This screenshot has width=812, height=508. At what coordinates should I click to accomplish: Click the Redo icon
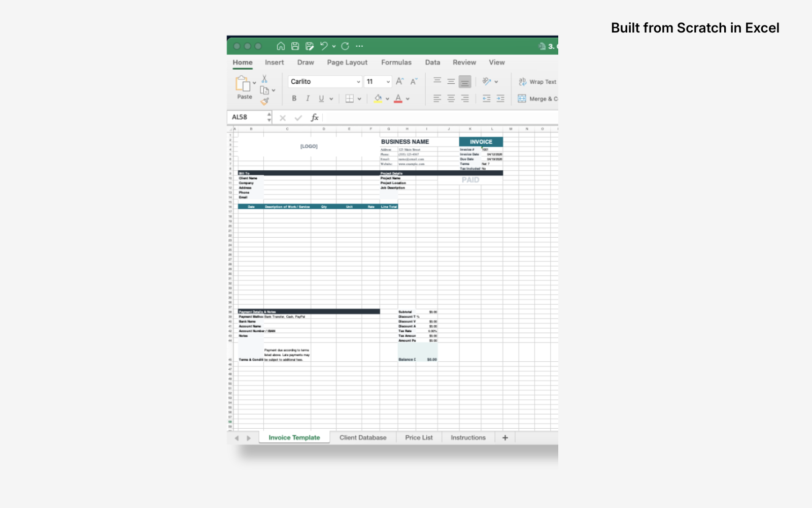click(x=346, y=46)
